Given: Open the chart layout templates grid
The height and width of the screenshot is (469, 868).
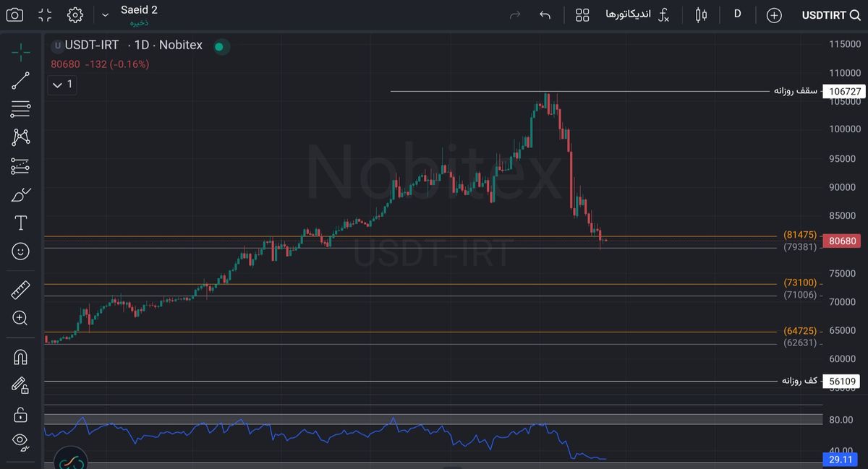Looking at the screenshot, I should 582,14.
